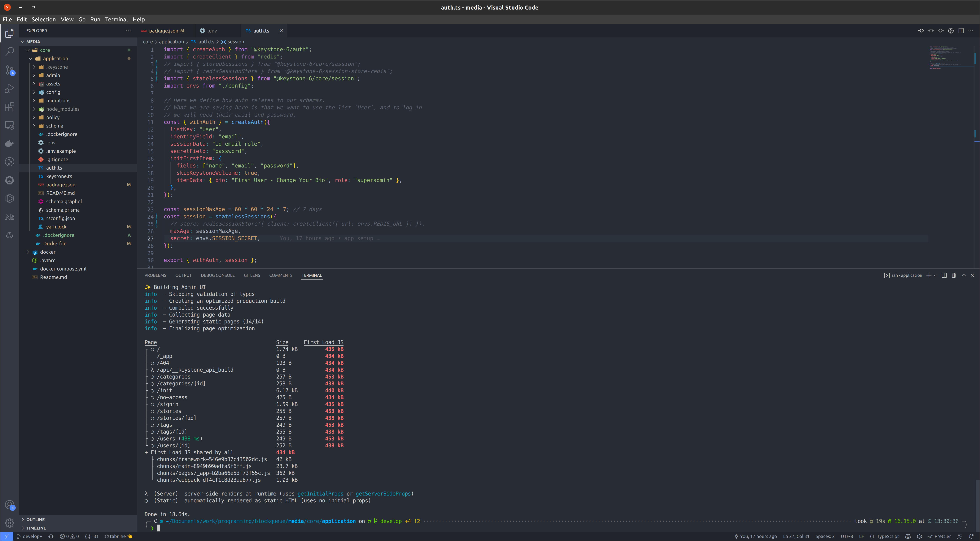Switch to the GITLENS panel tab
The height and width of the screenshot is (541, 980).
[252, 275]
